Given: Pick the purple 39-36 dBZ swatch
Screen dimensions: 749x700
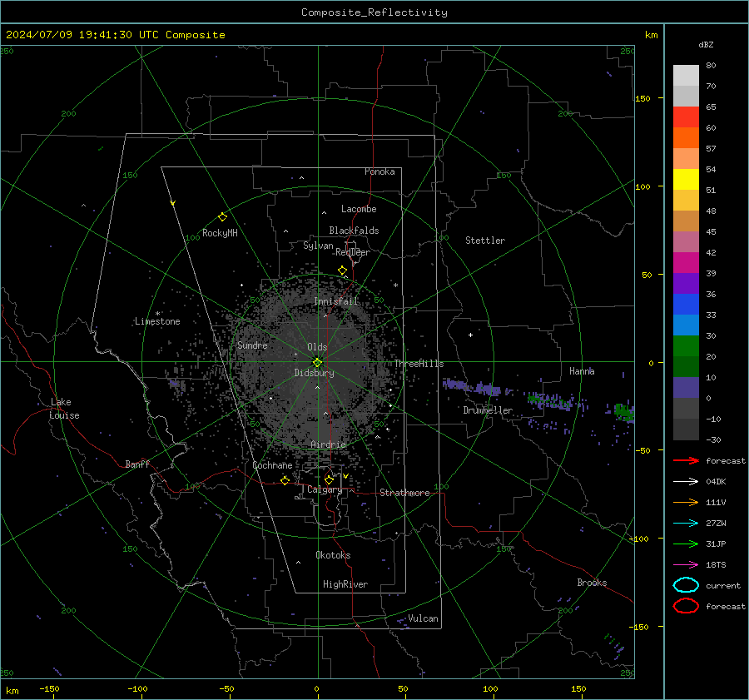Looking at the screenshot, I should click(x=686, y=284).
